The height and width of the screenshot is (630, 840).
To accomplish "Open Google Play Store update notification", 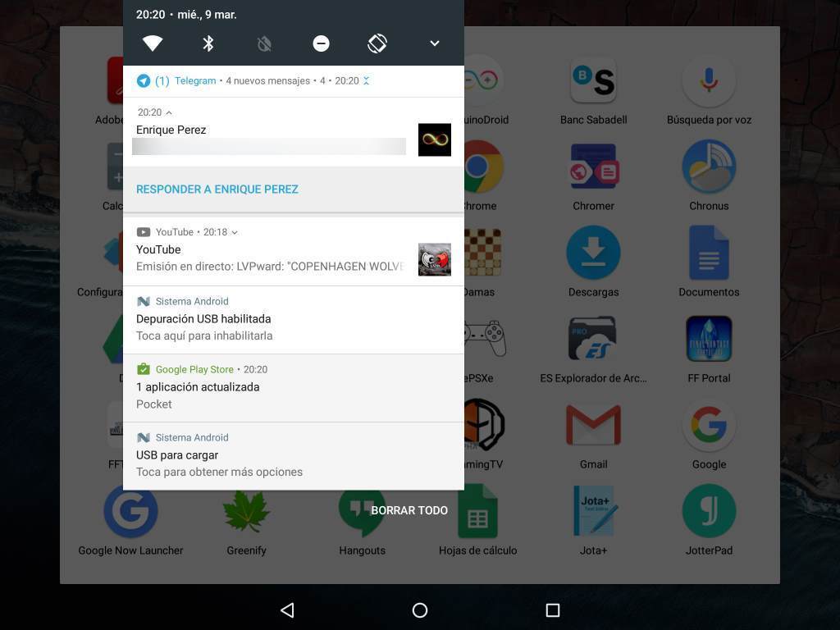I will tap(294, 388).
